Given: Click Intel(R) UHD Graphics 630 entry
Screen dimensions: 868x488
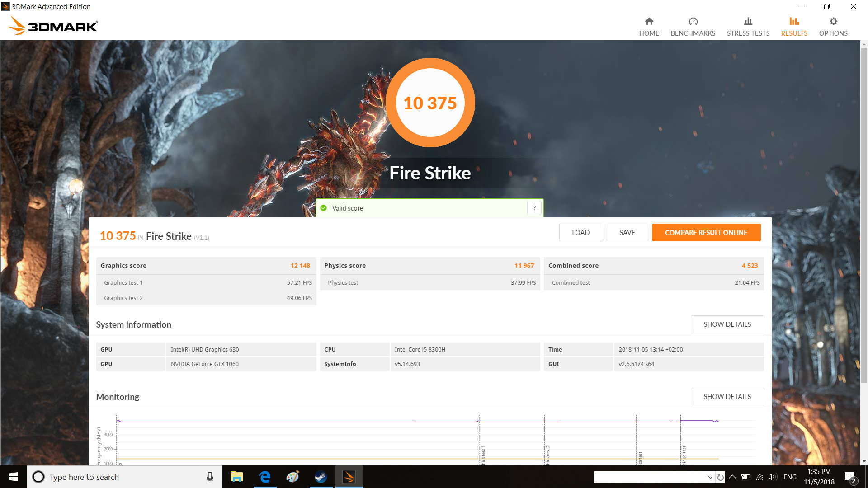Looking at the screenshot, I should (x=241, y=350).
